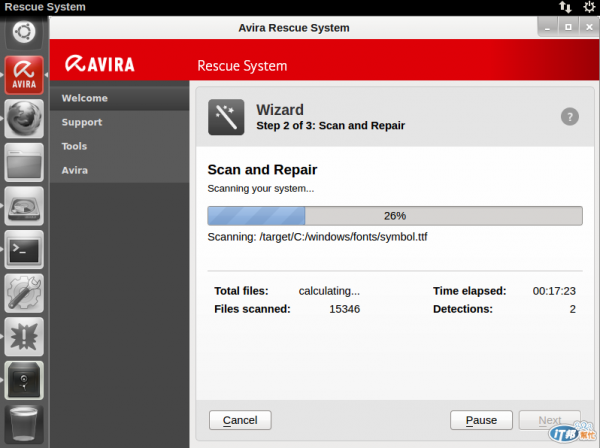This screenshot has height=448, width=600.
Task: Select Welcome in the sidebar
Action: coord(119,98)
